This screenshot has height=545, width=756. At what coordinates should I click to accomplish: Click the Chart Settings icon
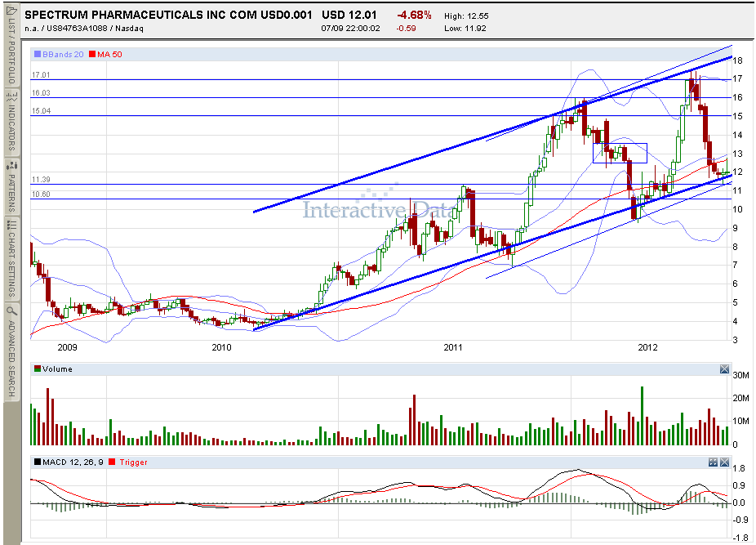point(11,225)
